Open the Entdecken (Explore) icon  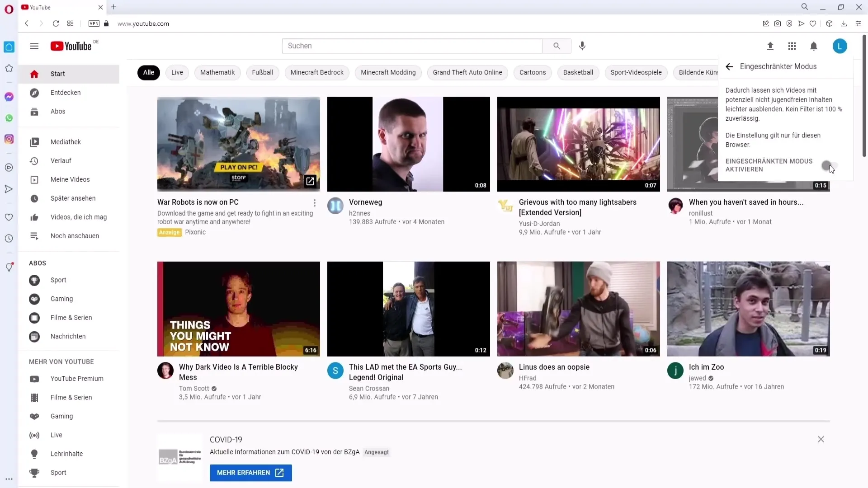[x=34, y=92]
